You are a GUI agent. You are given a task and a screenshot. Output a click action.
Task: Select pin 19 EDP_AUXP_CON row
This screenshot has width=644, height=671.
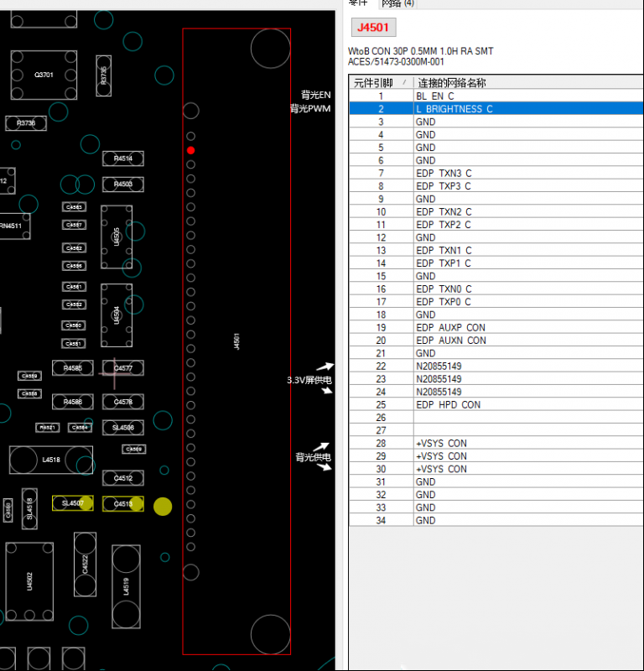tap(496, 327)
